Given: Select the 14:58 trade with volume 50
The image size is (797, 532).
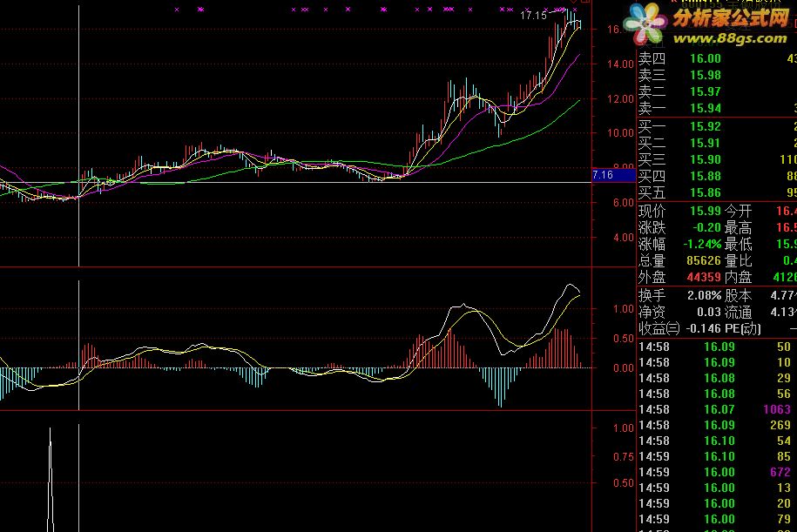Looking at the screenshot, I should (x=714, y=347).
